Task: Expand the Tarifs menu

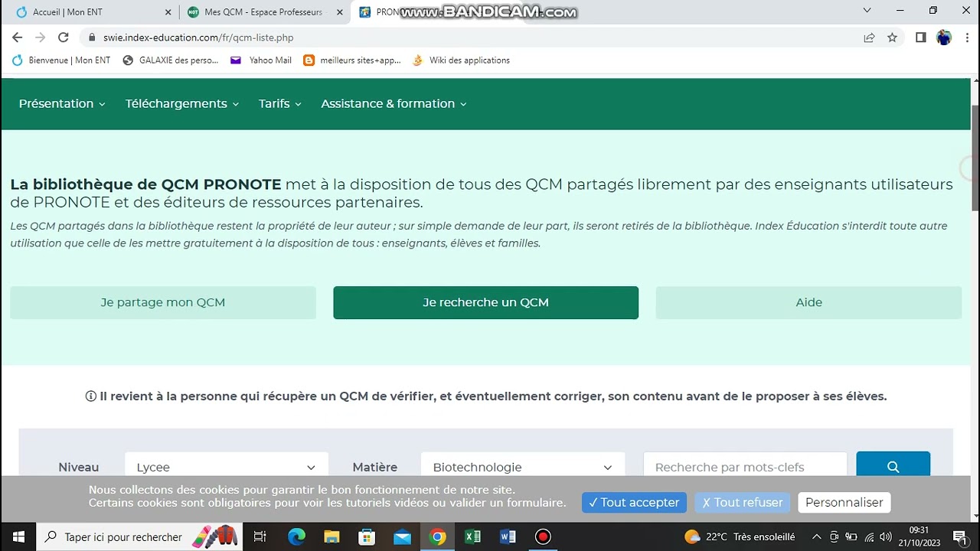Action: click(280, 103)
